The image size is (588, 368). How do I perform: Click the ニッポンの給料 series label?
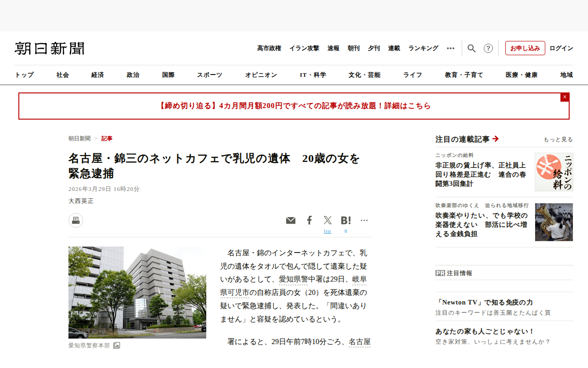click(454, 155)
